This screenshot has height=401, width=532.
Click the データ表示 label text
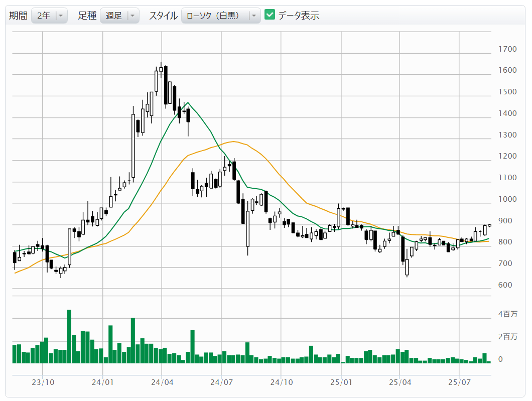tap(299, 16)
